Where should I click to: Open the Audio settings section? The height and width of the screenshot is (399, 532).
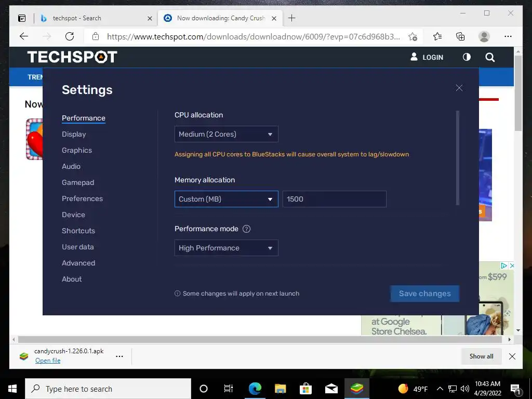[x=71, y=166]
